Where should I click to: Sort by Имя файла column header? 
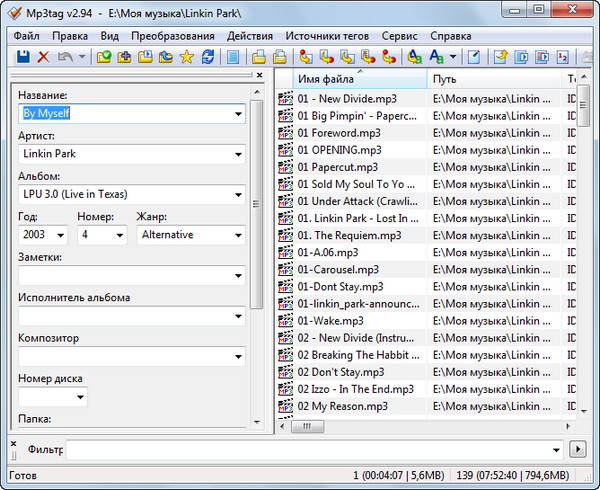click(360, 79)
